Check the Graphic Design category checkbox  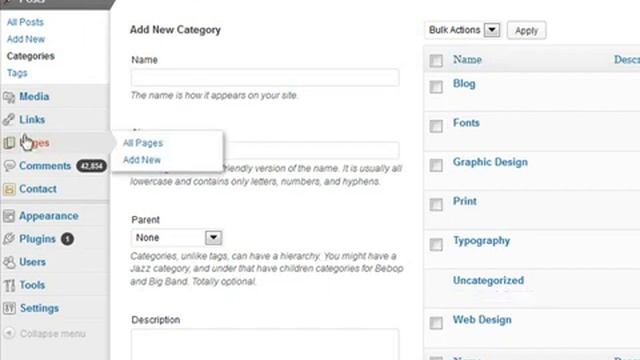coord(436,165)
